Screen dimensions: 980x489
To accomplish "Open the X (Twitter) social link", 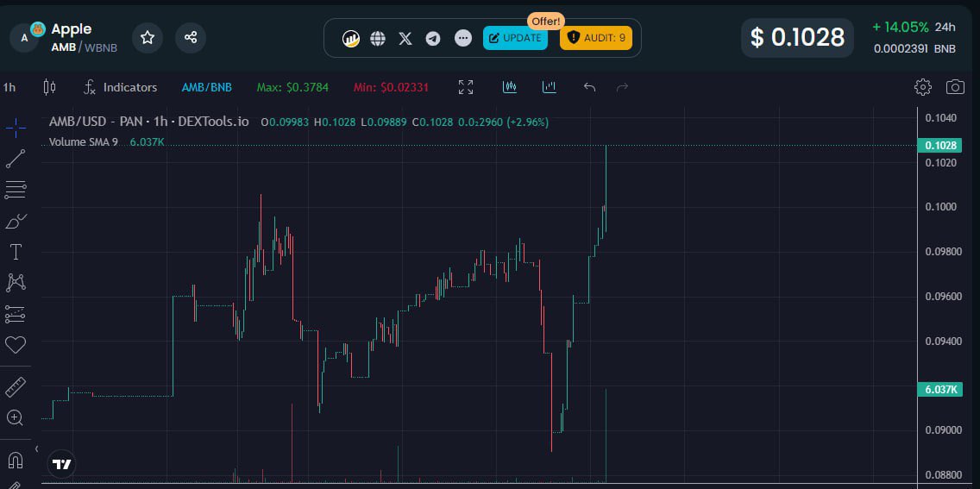I will tap(405, 39).
